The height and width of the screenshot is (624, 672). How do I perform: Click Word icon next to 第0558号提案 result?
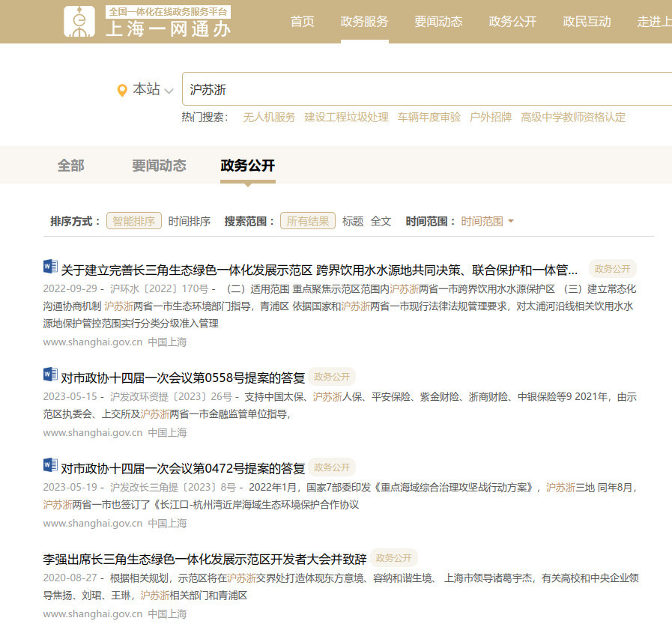pyautogui.click(x=50, y=375)
